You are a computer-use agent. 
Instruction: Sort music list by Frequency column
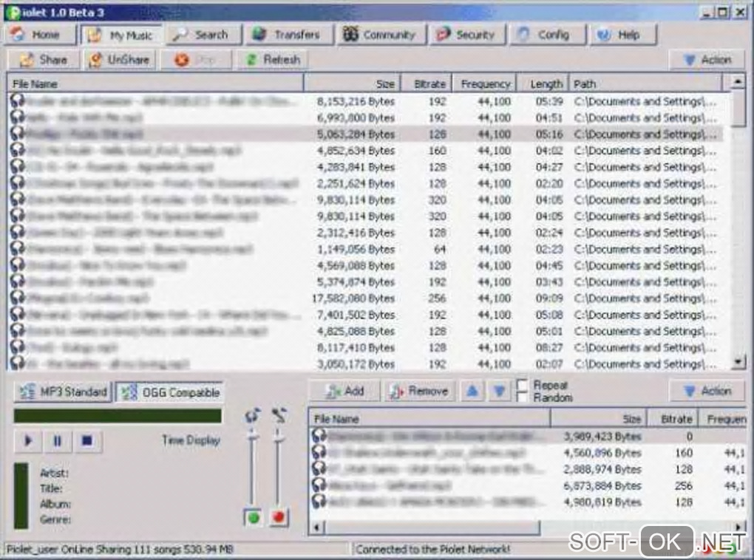click(x=485, y=83)
